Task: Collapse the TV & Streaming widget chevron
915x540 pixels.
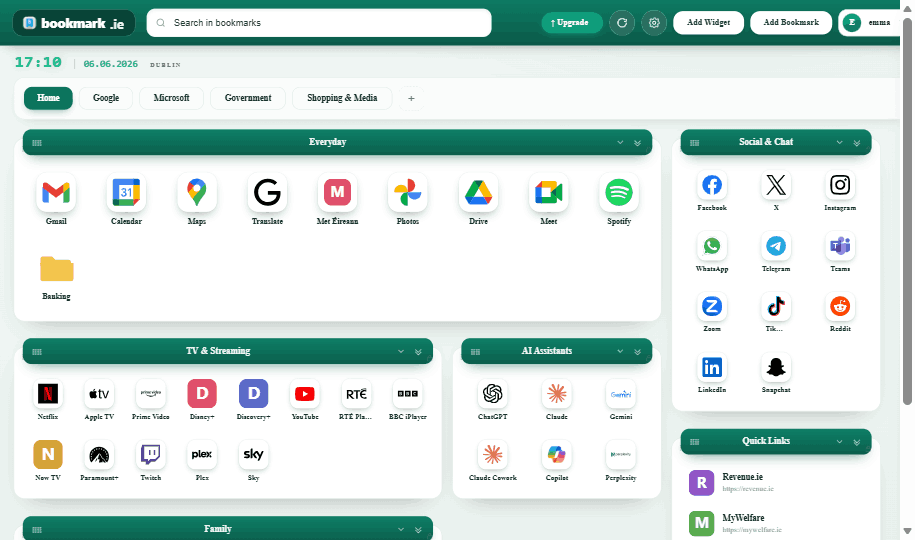Action: pyautogui.click(x=401, y=351)
